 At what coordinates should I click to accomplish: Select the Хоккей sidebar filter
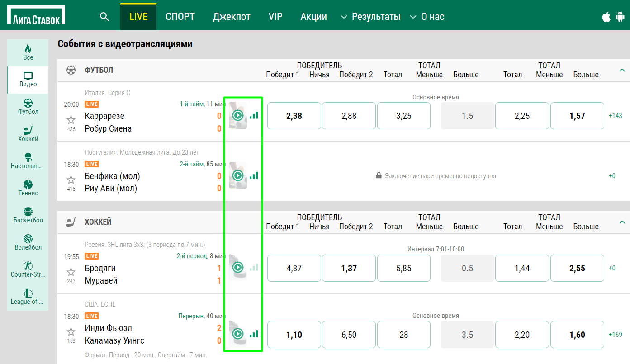tap(28, 134)
